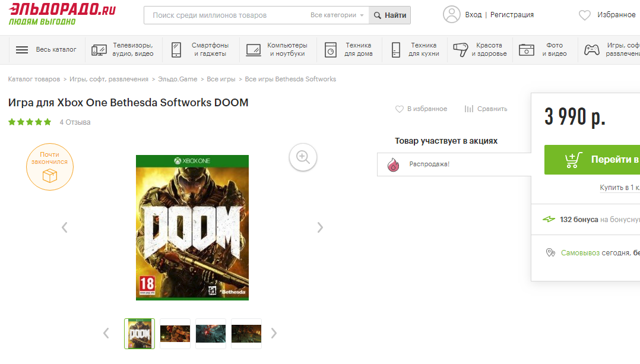Viewport: 640px width, 364px height.
Task: Click the TV and audio category icon
Action: point(99,50)
